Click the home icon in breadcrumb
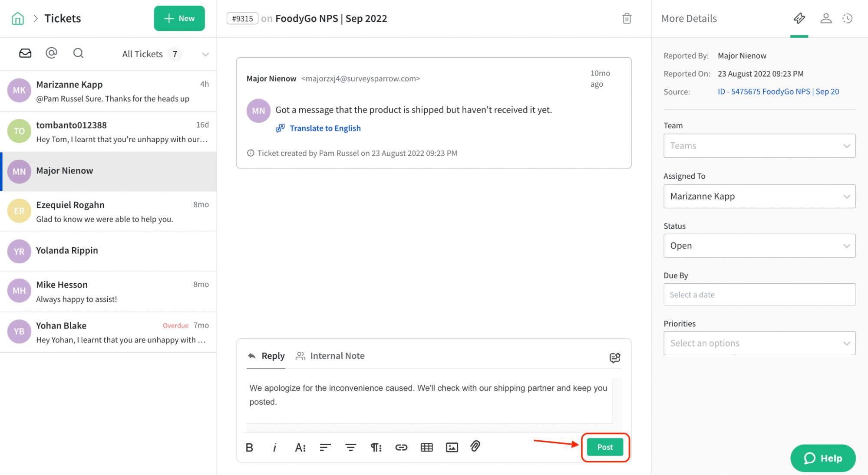 pos(18,19)
